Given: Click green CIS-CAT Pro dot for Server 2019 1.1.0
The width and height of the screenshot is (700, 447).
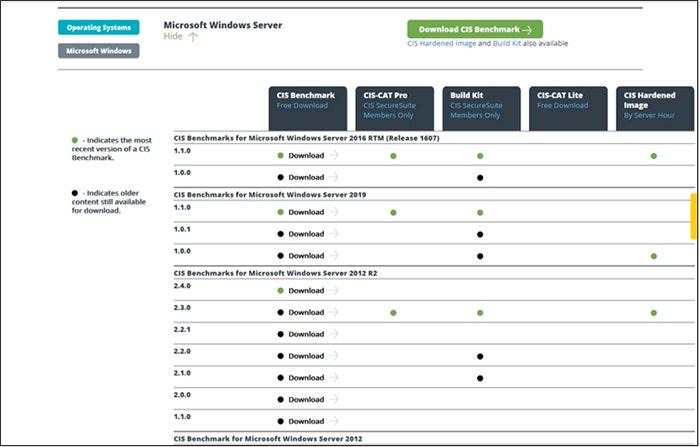Looking at the screenshot, I should tap(393, 213).
